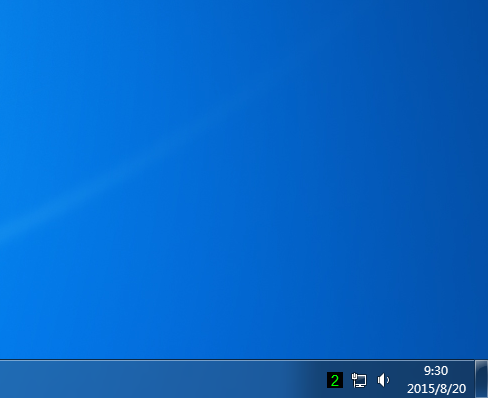Open the calendar flyout from the clock
Viewport: 488px width, 398px height.
(x=436, y=380)
